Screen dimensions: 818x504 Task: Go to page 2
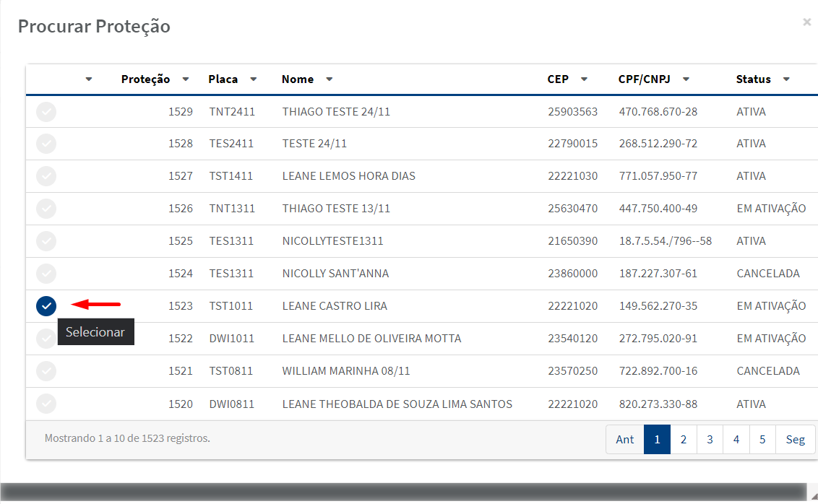[x=684, y=439]
